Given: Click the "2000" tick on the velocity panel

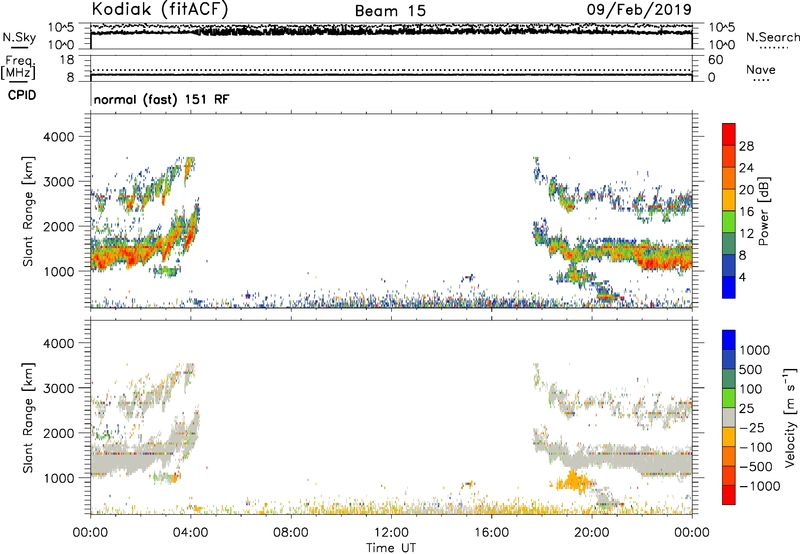Looking at the screenshot, I should 59,433.
